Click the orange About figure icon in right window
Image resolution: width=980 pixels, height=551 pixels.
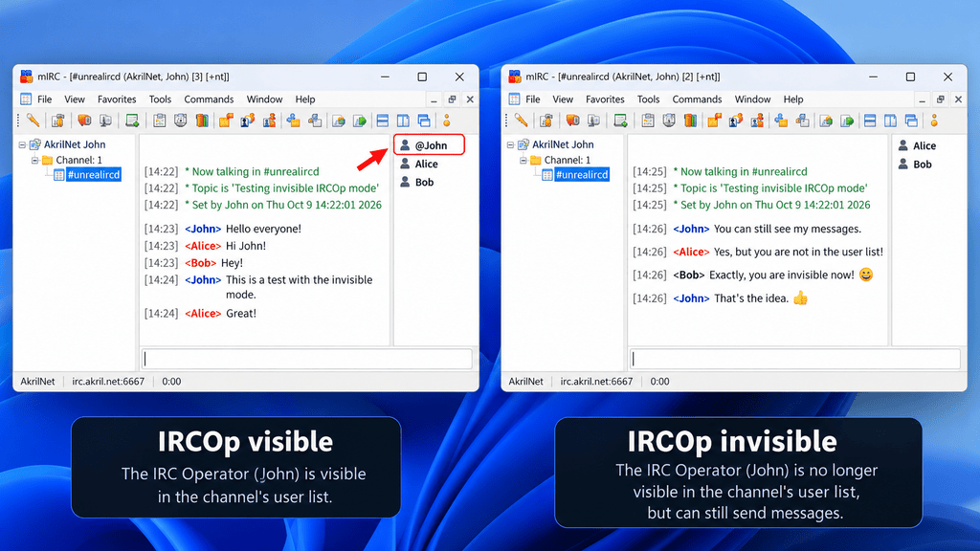pos(934,121)
